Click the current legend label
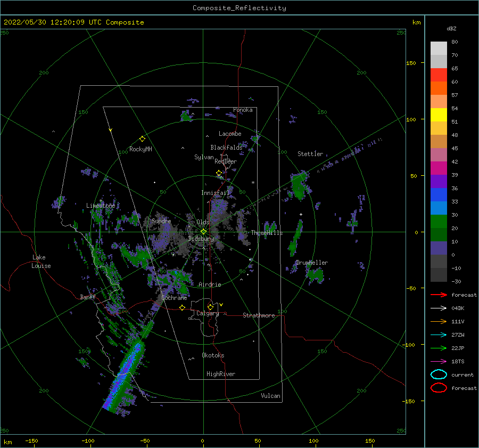 point(463,374)
